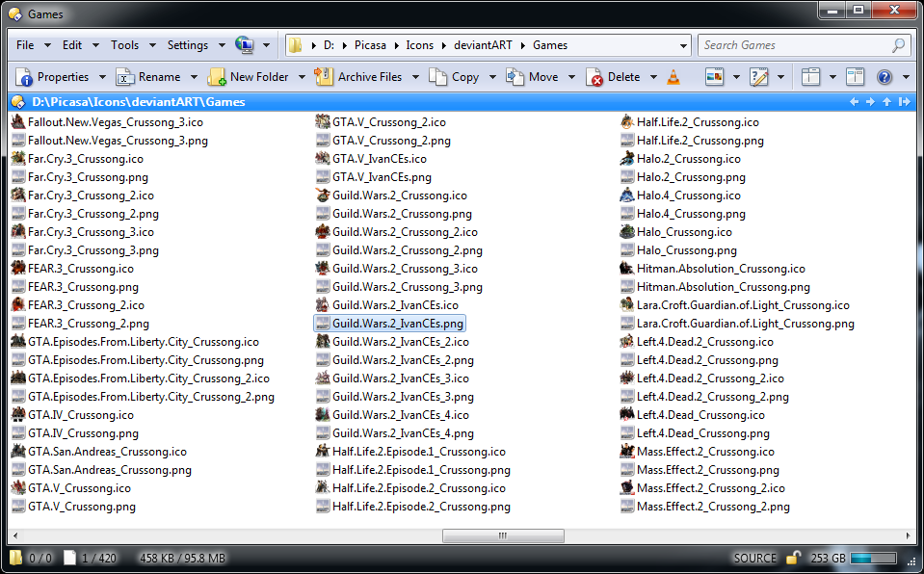Click the folder icon in address bar

click(295, 45)
